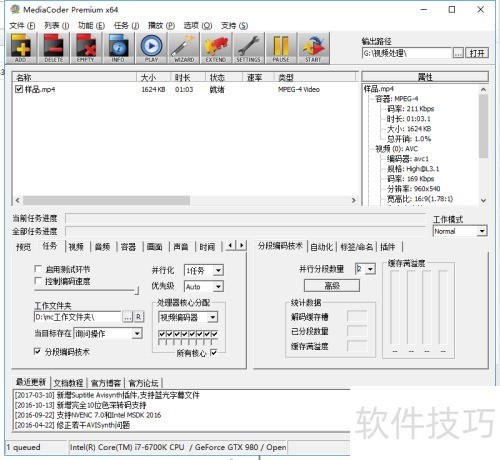
Task: Open the 并行化 1任务 dropdown
Action: tap(204, 270)
